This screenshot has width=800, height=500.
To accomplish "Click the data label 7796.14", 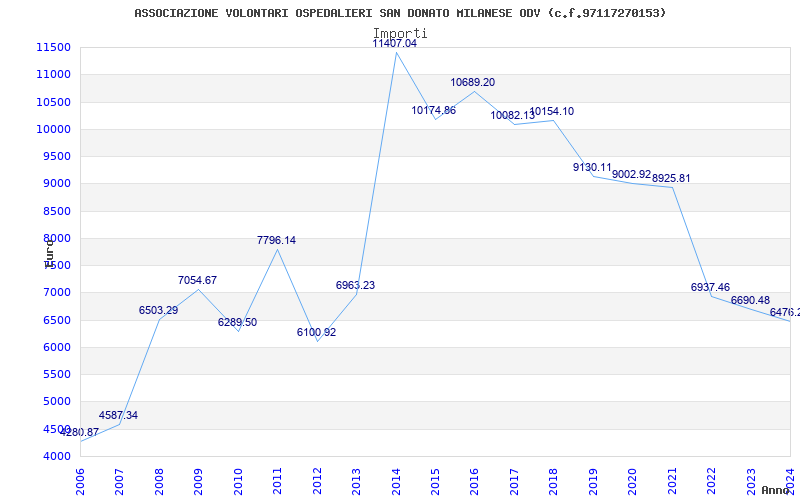I will pos(276,240).
